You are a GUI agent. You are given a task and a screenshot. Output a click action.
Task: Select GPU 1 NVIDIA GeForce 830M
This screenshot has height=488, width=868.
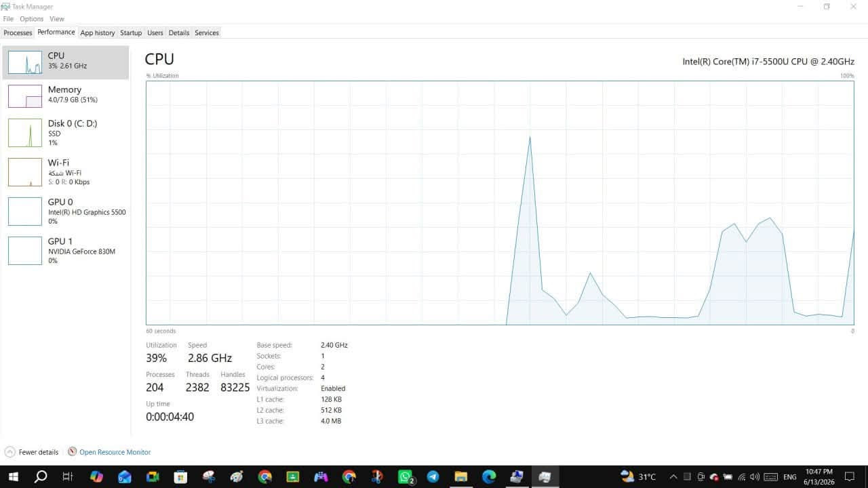coord(65,251)
